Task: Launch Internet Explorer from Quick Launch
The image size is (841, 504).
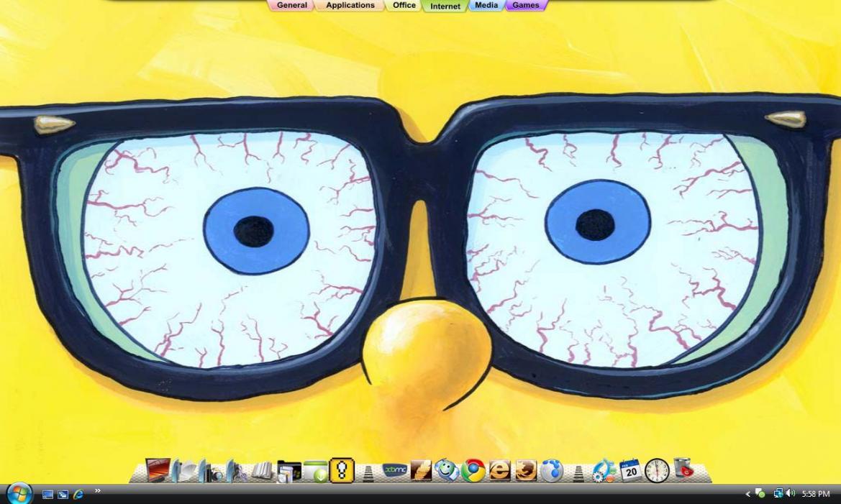Action: [x=78, y=494]
